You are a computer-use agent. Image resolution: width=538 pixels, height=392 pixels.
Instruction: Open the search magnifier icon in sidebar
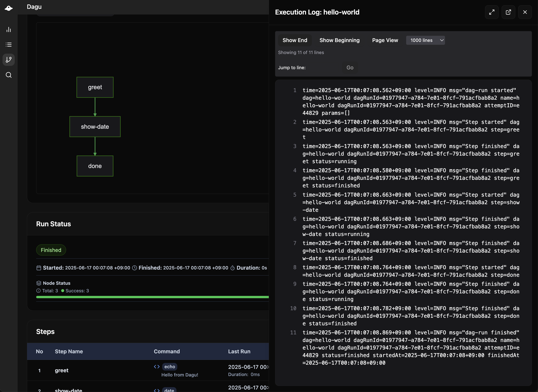(9, 75)
